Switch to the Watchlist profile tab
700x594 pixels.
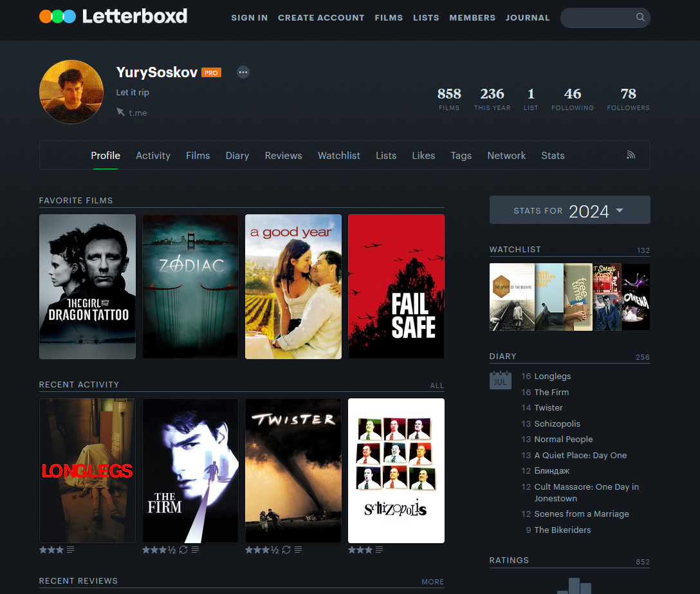[x=339, y=156]
